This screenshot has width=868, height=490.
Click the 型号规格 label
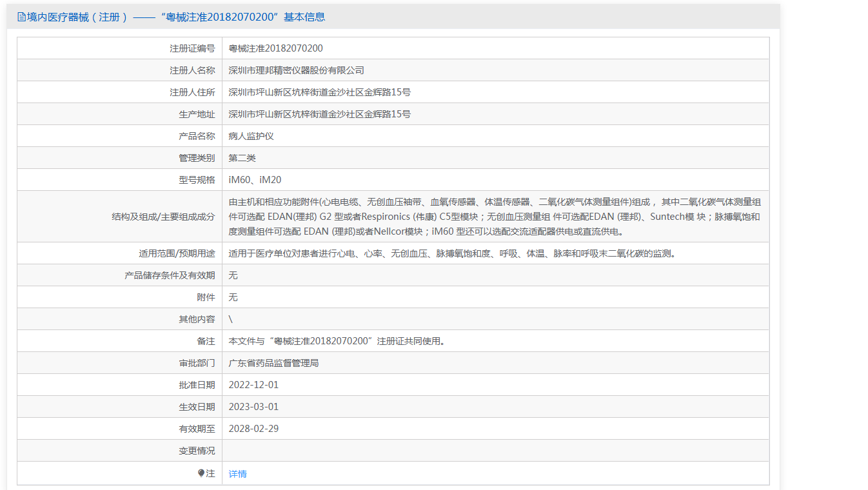tap(197, 180)
